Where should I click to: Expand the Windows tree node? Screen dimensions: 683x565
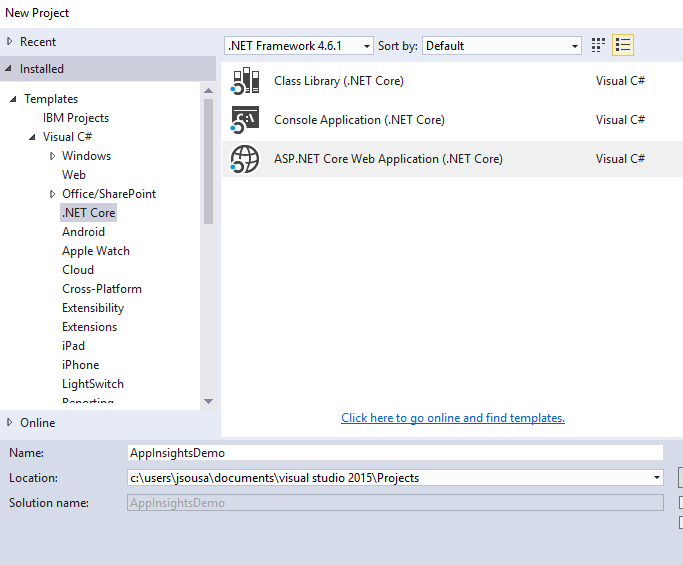[x=52, y=156]
